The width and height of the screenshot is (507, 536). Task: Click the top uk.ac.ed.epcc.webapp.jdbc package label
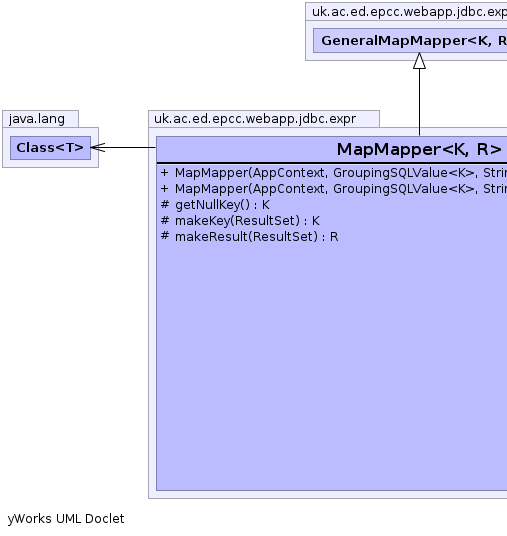click(409, 12)
